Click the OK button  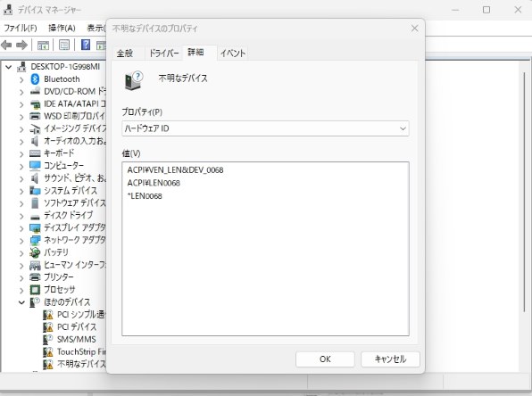click(325, 359)
